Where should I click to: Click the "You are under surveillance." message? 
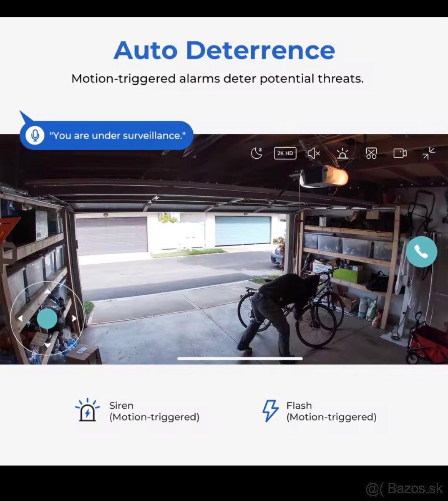click(121, 136)
